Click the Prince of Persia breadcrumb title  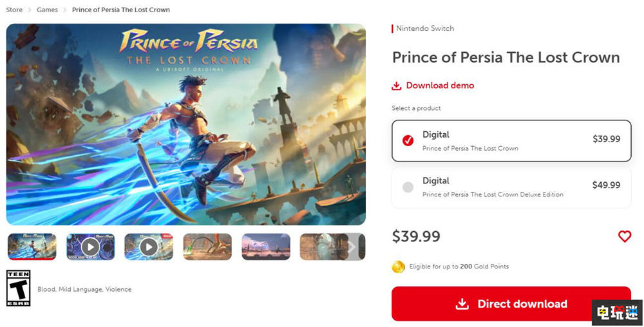coord(121,10)
